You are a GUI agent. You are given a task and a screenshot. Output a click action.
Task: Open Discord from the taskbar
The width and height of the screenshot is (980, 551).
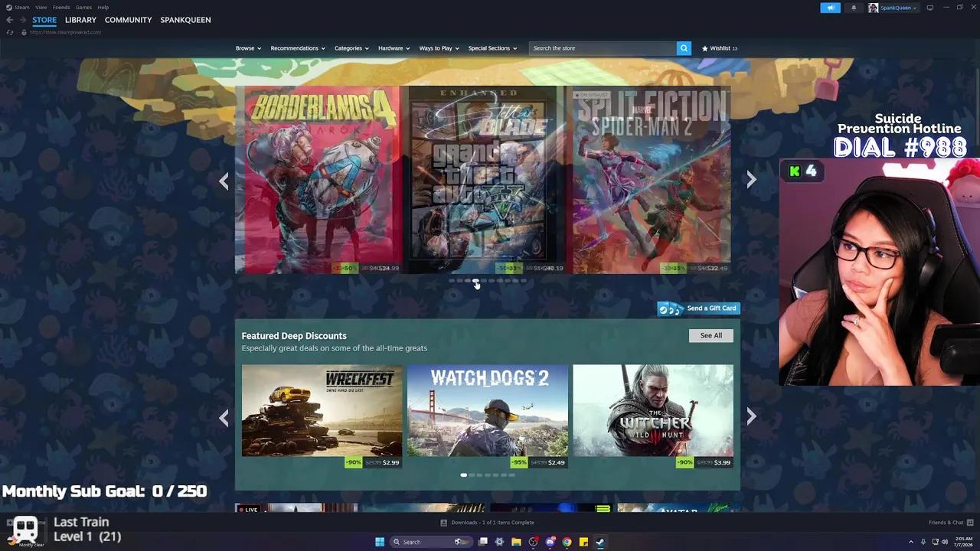(550, 542)
